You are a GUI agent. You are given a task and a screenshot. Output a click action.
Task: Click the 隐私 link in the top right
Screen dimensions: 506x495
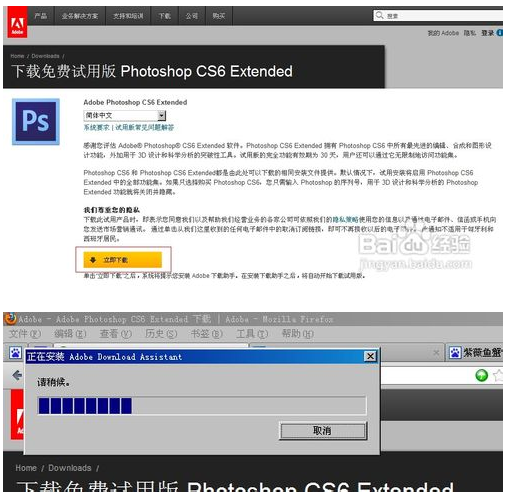[x=470, y=33]
